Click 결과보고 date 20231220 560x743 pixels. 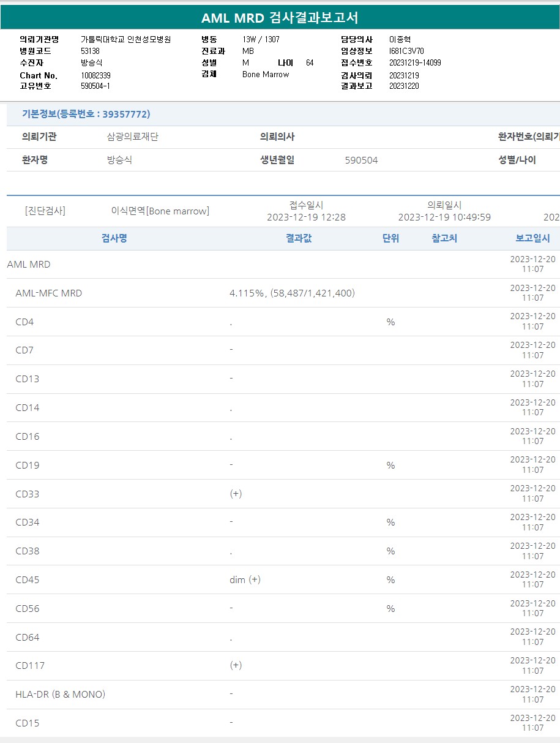pyautogui.click(x=404, y=86)
